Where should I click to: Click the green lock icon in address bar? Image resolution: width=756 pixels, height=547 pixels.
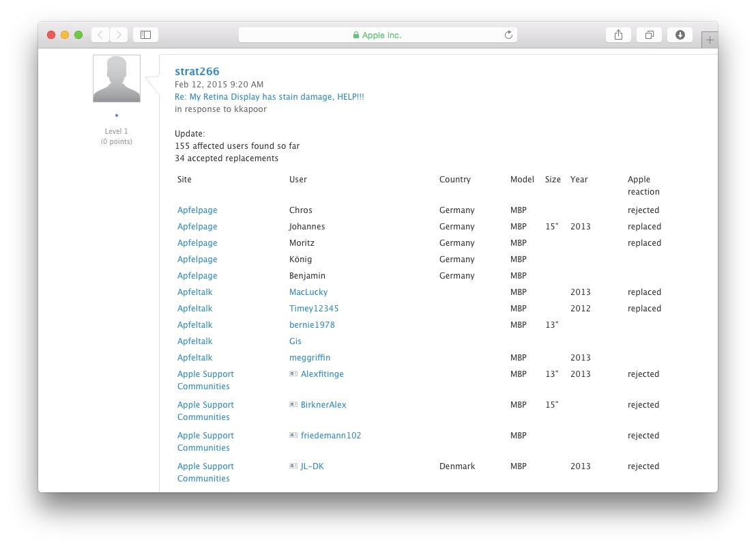click(355, 35)
